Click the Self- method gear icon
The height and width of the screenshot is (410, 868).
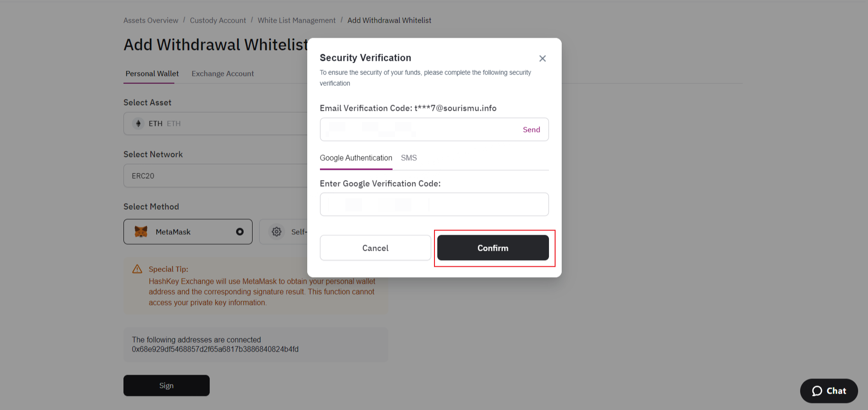(x=277, y=231)
